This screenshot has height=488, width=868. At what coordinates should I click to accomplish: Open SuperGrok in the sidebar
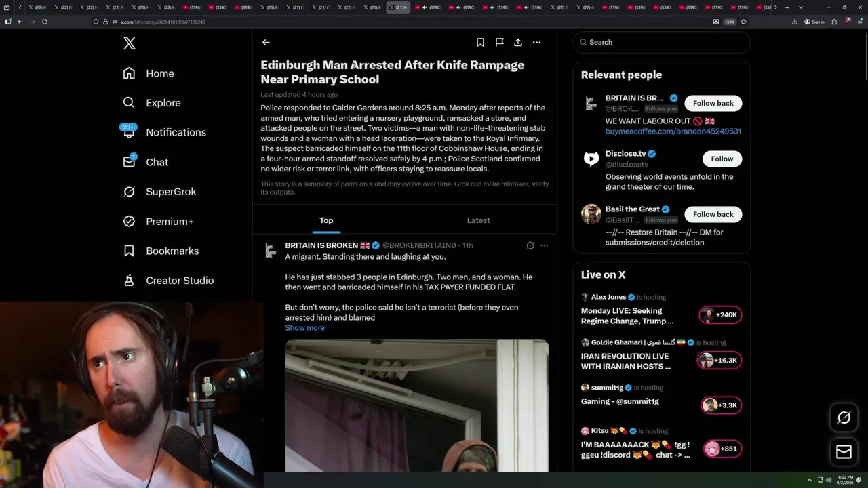(x=159, y=192)
